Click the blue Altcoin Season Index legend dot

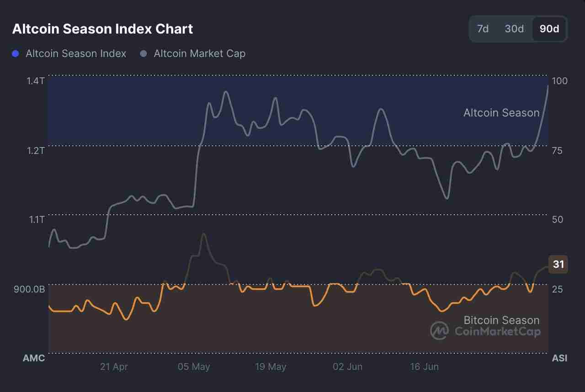[15, 53]
